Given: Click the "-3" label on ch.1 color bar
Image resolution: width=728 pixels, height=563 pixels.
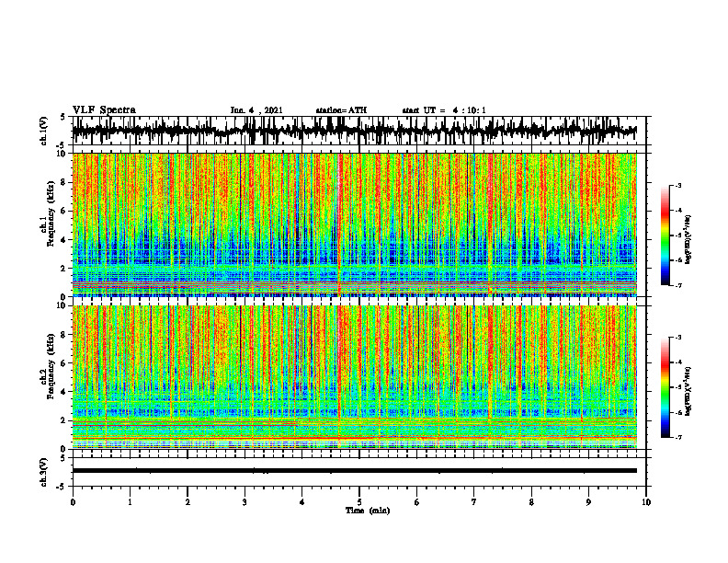Looking at the screenshot, I should pyautogui.click(x=677, y=186).
